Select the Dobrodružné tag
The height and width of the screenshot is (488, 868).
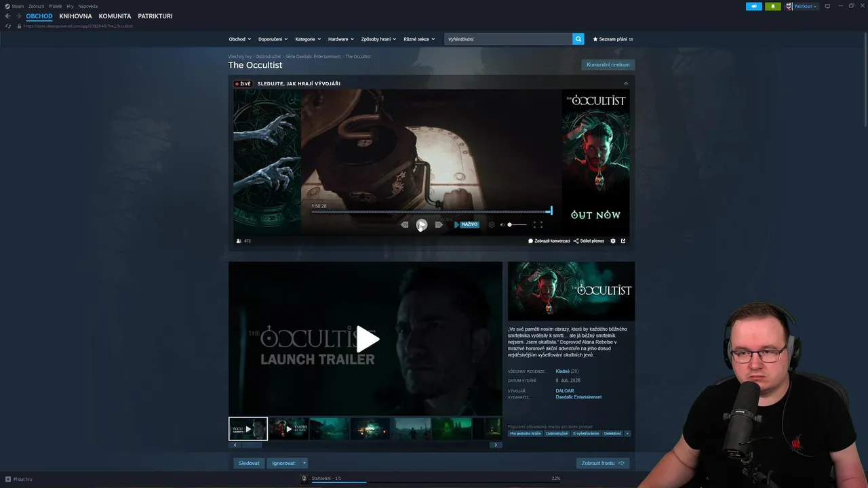coord(557,433)
